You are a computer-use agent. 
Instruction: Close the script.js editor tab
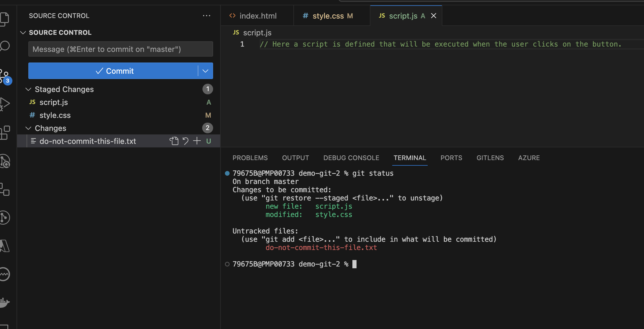tap(434, 16)
